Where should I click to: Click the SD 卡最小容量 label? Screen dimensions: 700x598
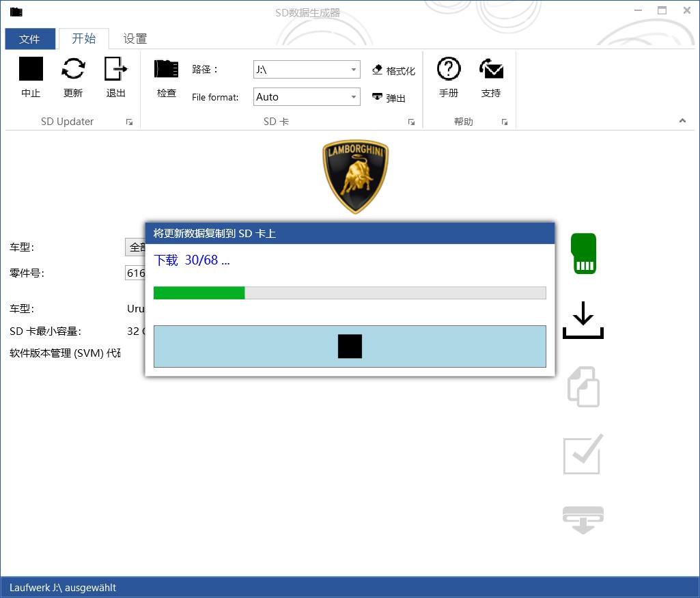coord(45,331)
